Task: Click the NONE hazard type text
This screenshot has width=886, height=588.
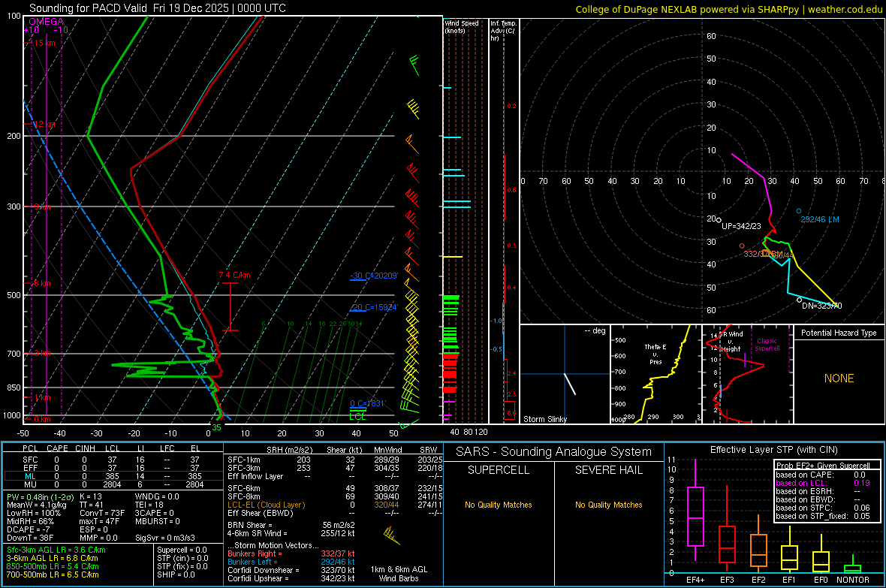Action: click(839, 378)
